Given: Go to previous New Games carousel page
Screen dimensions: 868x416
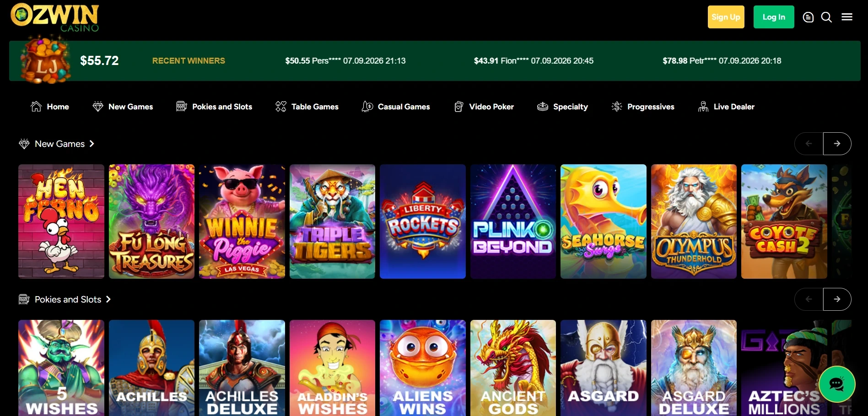Looking at the screenshot, I should [809, 144].
